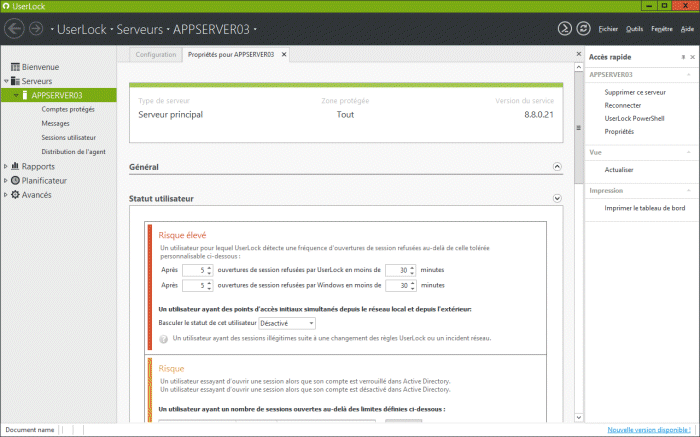Image resolution: width=700 pixels, height=437 pixels.
Task: Select Distribution de l'agent in tree
Action: point(73,152)
